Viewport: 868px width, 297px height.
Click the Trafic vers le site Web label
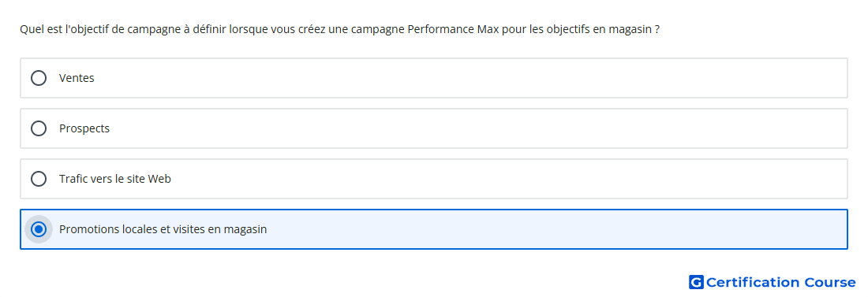tap(115, 179)
